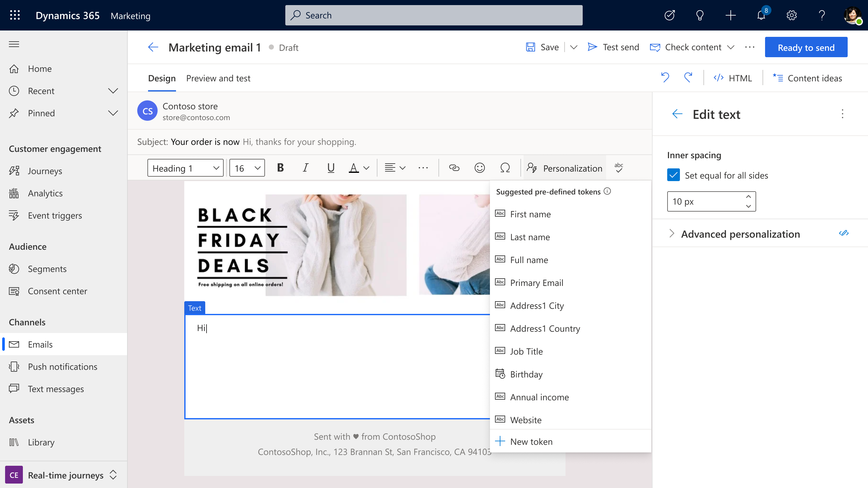Click Ready to send button
Viewport: 868px width, 488px height.
806,47
